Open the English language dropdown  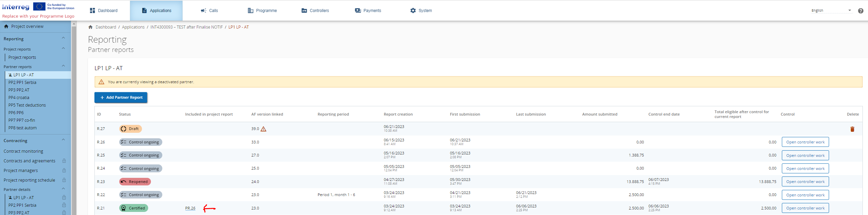click(831, 11)
